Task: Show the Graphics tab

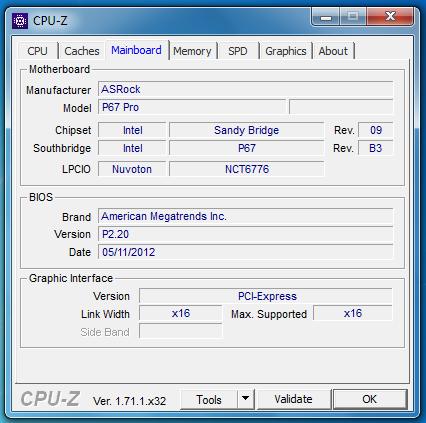Action: (286, 51)
